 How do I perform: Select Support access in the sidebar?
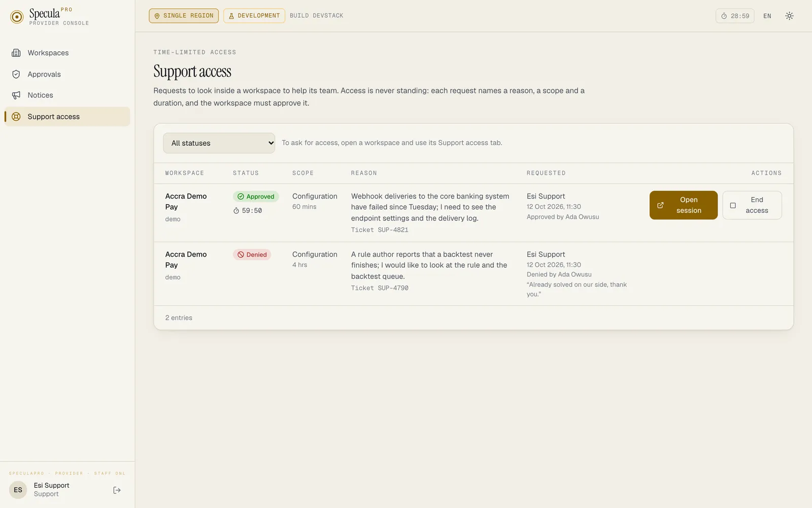pos(67,116)
